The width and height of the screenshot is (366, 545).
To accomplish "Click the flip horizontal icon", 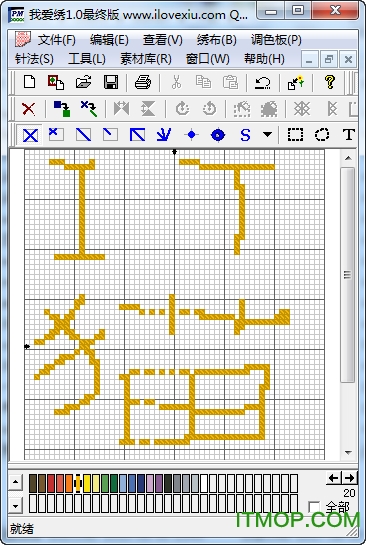I will pyautogui.click(x=121, y=109).
